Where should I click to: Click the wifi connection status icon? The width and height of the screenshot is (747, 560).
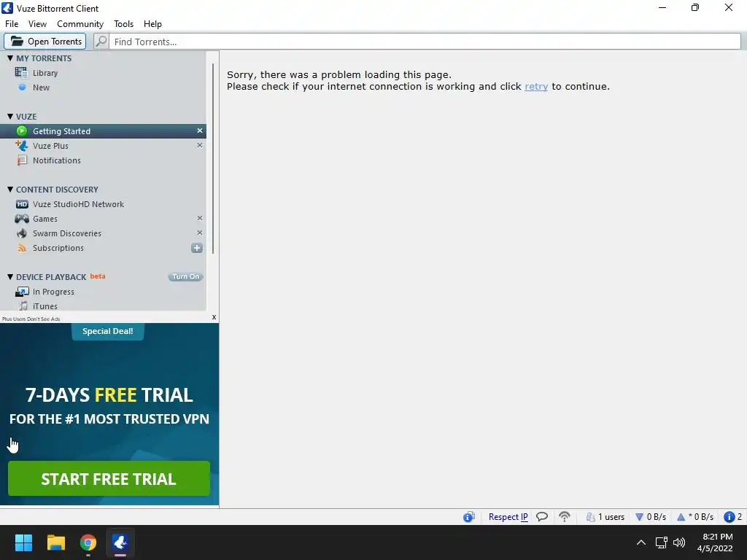coord(565,517)
